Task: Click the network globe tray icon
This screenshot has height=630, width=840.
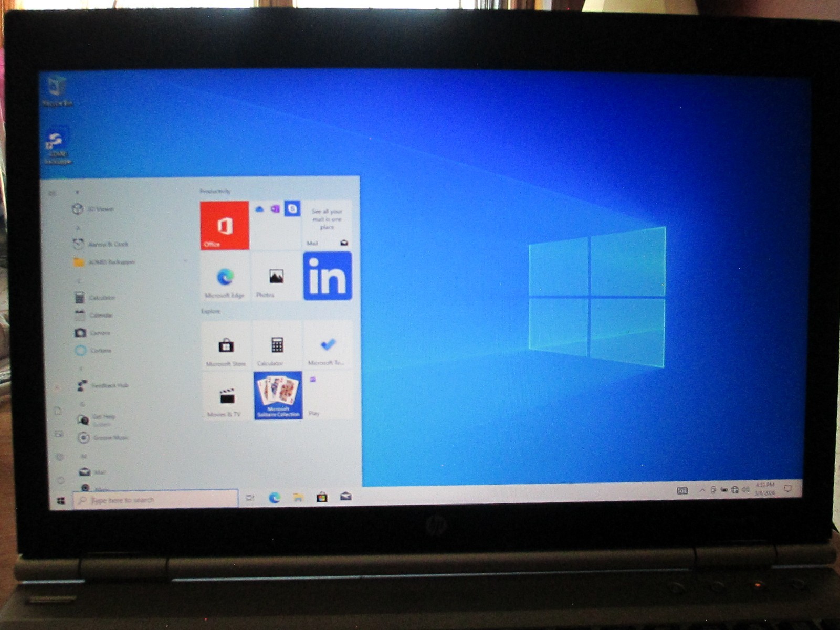Action: (x=734, y=490)
